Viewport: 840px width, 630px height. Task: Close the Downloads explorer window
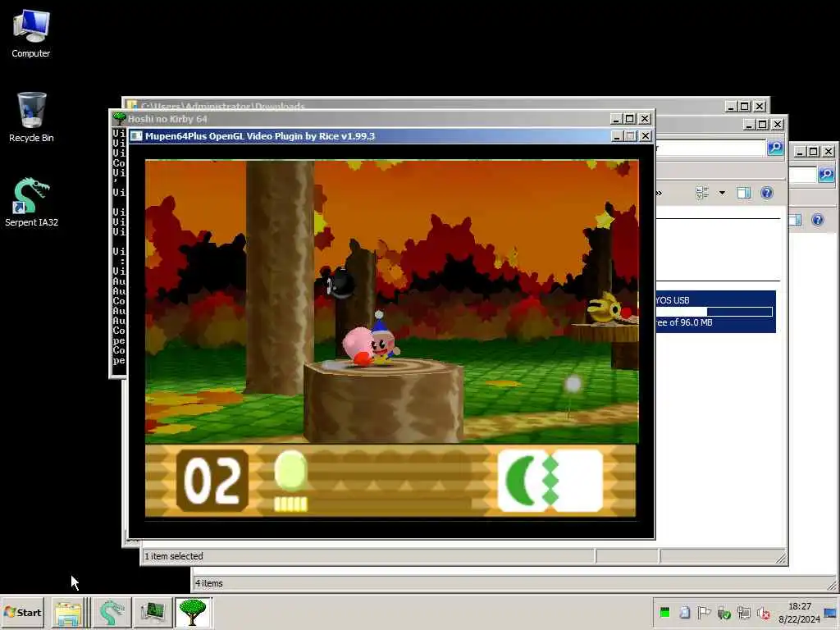tap(760, 106)
